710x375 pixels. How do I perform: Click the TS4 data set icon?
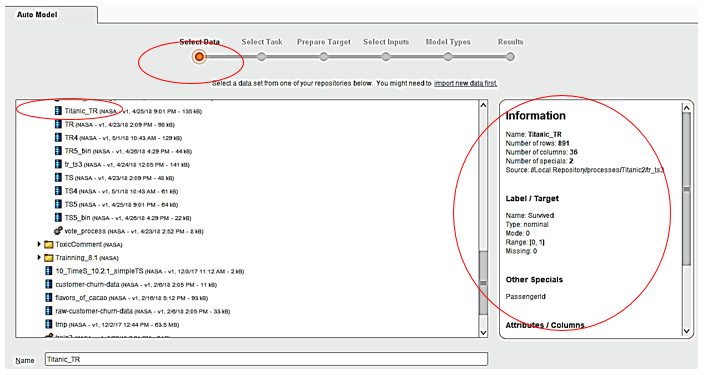click(58, 191)
